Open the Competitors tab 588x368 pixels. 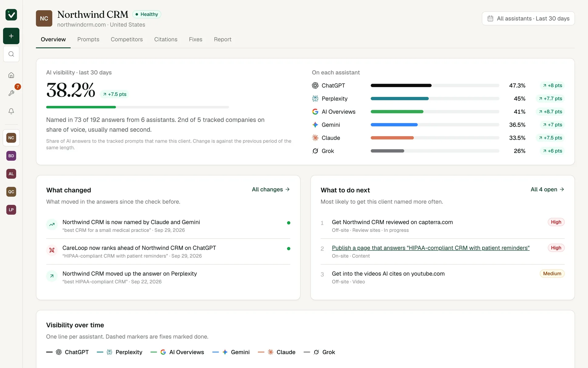(127, 39)
